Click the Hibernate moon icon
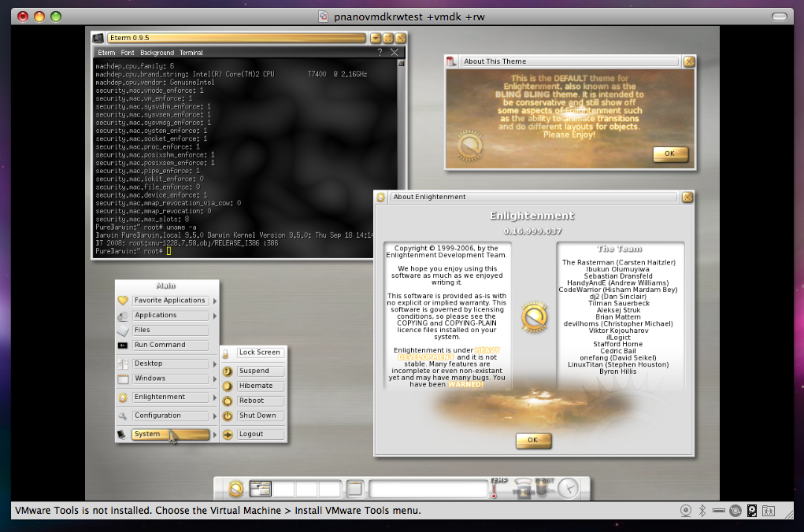This screenshot has width=804, height=532. [228, 386]
